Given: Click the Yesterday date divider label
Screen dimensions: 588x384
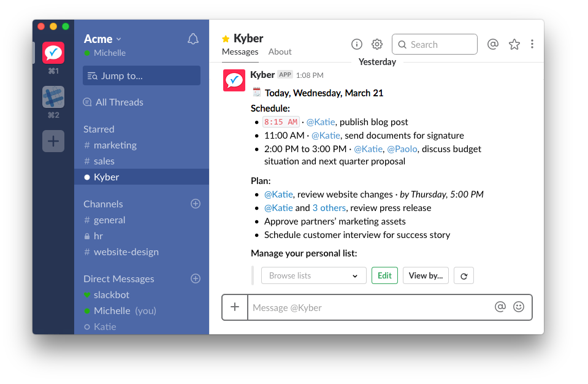Looking at the screenshot, I should (x=377, y=62).
